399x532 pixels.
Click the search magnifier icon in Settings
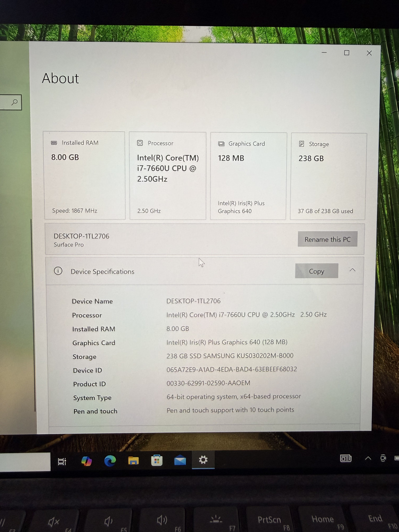pos(14,102)
